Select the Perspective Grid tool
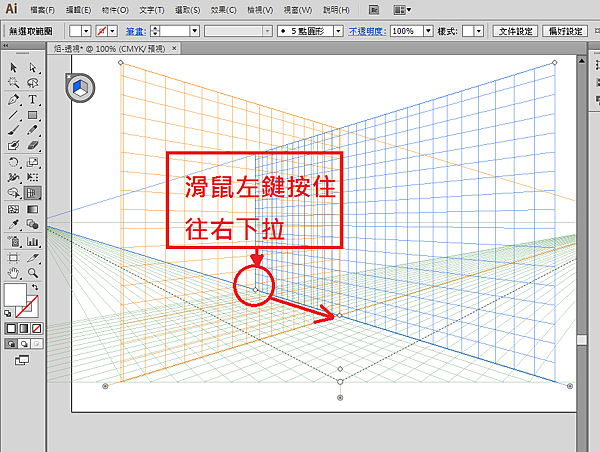 click(x=33, y=192)
